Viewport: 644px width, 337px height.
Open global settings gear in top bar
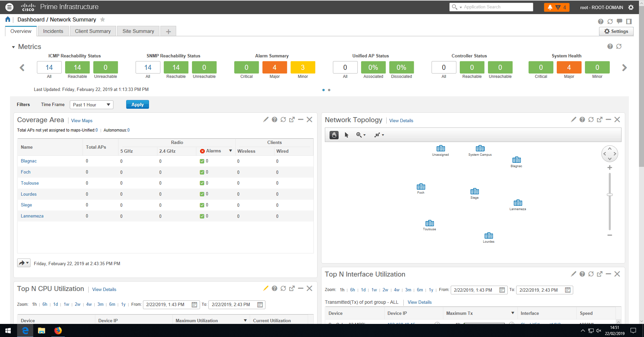pyautogui.click(x=631, y=7)
